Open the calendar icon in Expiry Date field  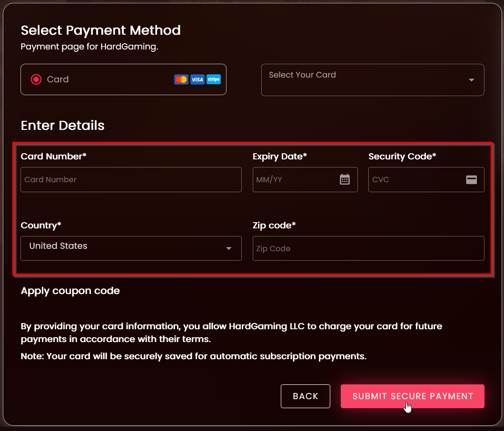tap(345, 179)
